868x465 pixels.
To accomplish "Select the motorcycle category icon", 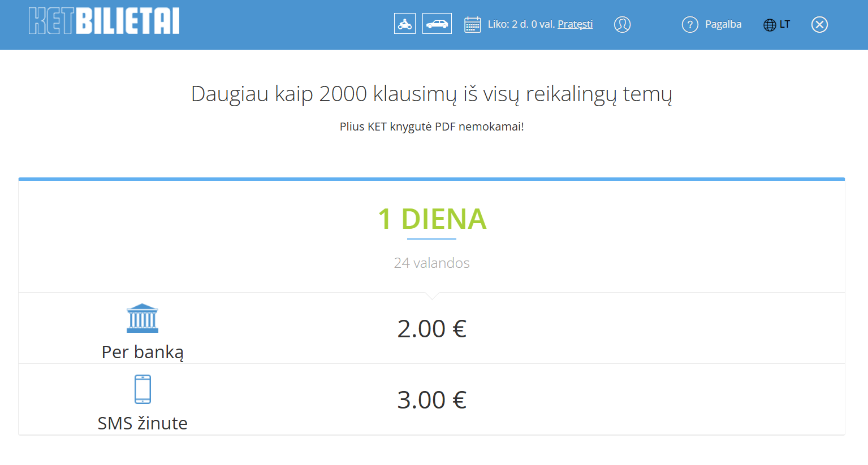I will (405, 24).
